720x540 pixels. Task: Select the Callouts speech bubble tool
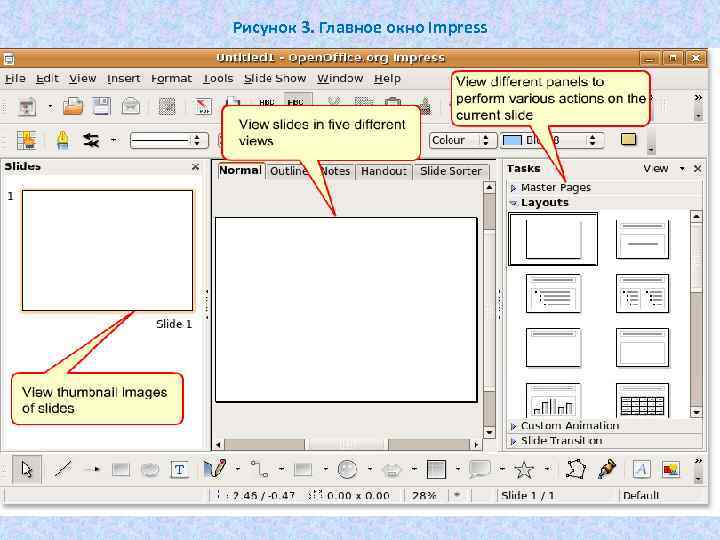tap(479, 469)
